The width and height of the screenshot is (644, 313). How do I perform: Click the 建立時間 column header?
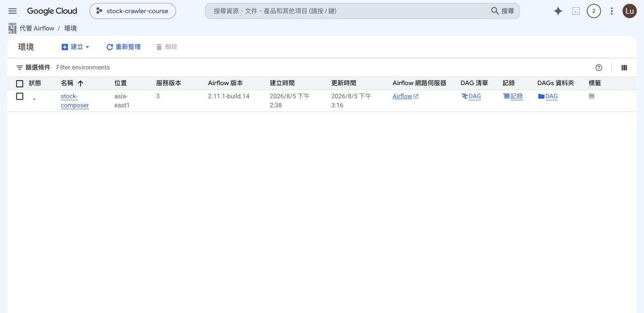click(x=282, y=83)
